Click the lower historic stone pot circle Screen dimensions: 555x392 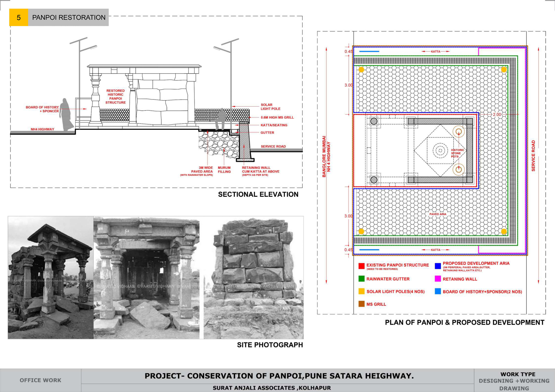pos(459,169)
